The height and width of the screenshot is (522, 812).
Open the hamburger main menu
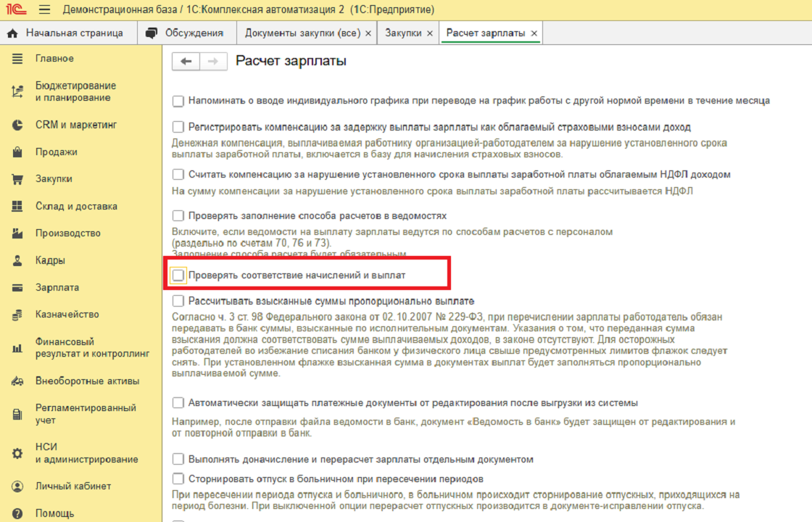[x=44, y=9]
